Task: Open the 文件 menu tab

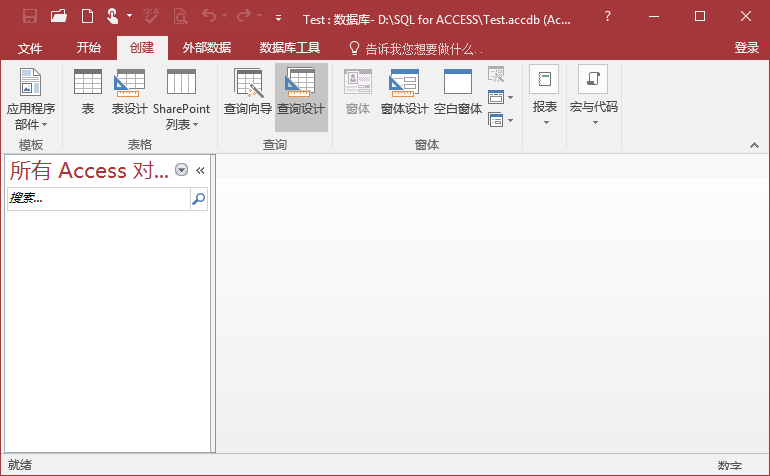Action: 30,48
